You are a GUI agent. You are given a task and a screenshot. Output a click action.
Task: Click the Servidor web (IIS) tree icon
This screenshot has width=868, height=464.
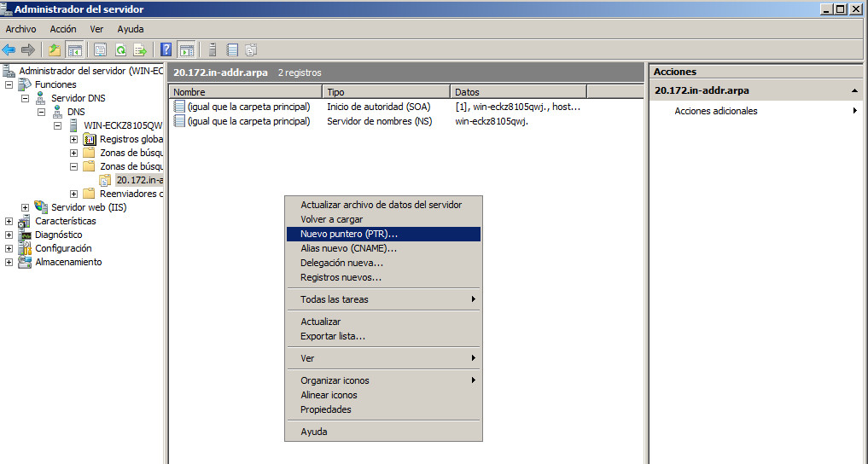pyautogui.click(x=41, y=207)
